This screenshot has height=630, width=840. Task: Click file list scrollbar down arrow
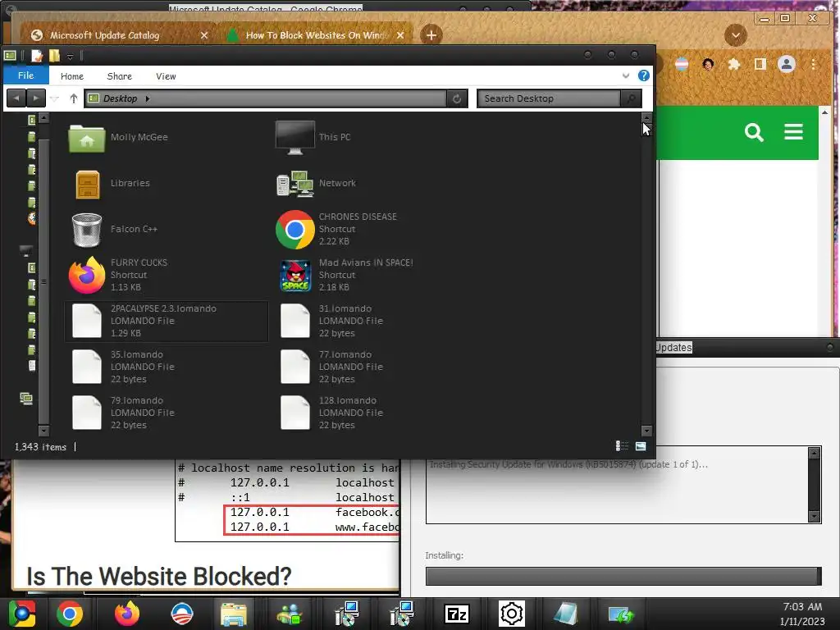pyautogui.click(x=646, y=431)
